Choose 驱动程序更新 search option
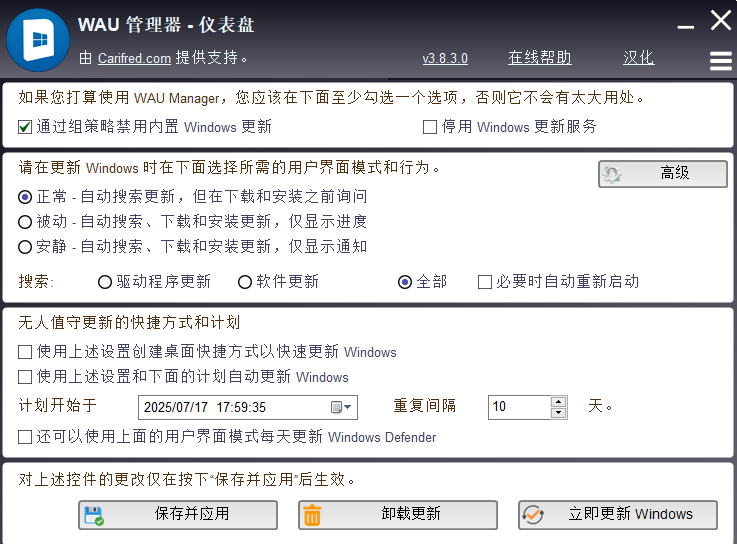 [x=105, y=282]
